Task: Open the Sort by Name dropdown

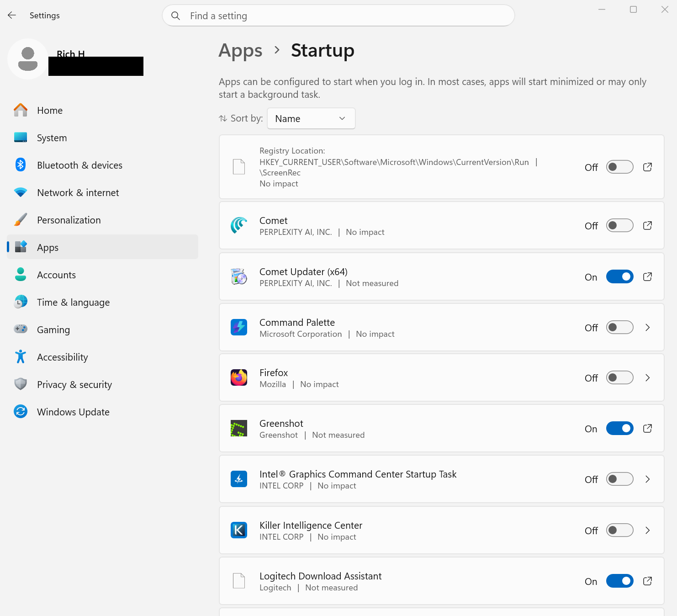Action: click(x=311, y=118)
